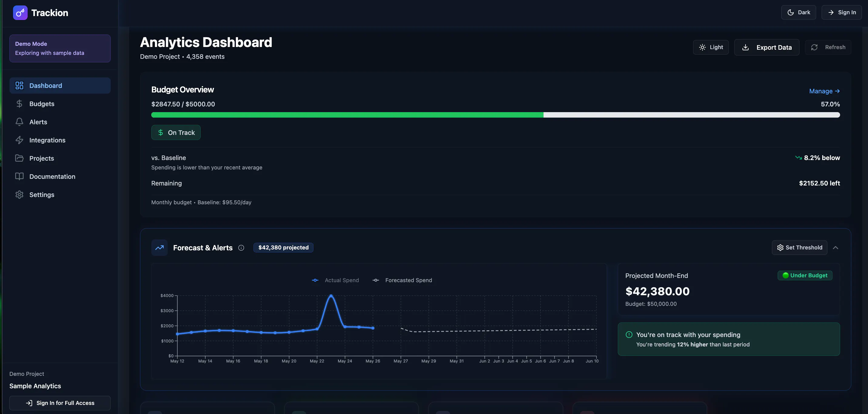Viewport: 868px width, 414px height.
Task: Click the trending chart icon in Forecast panel
Action: pos(159,248)
